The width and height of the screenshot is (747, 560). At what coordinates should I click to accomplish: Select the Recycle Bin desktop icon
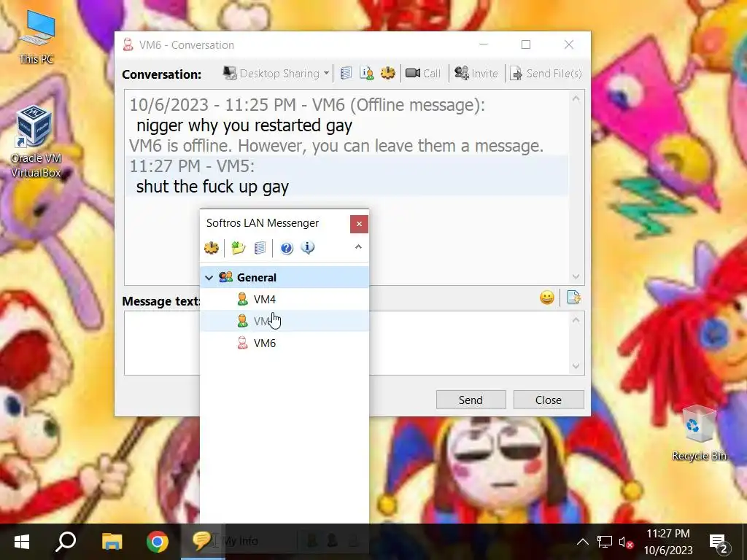coord(698,433)
